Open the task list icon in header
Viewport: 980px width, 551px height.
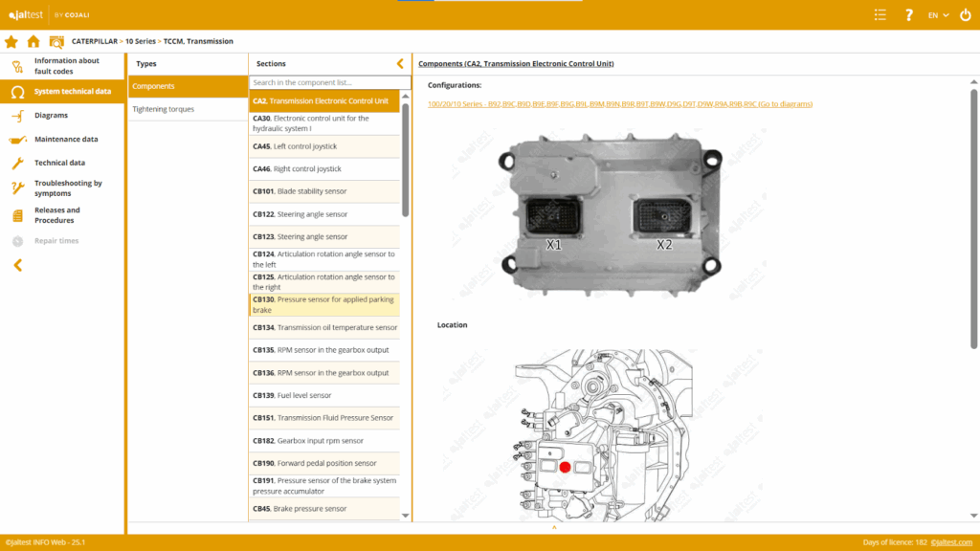(880, 14)
